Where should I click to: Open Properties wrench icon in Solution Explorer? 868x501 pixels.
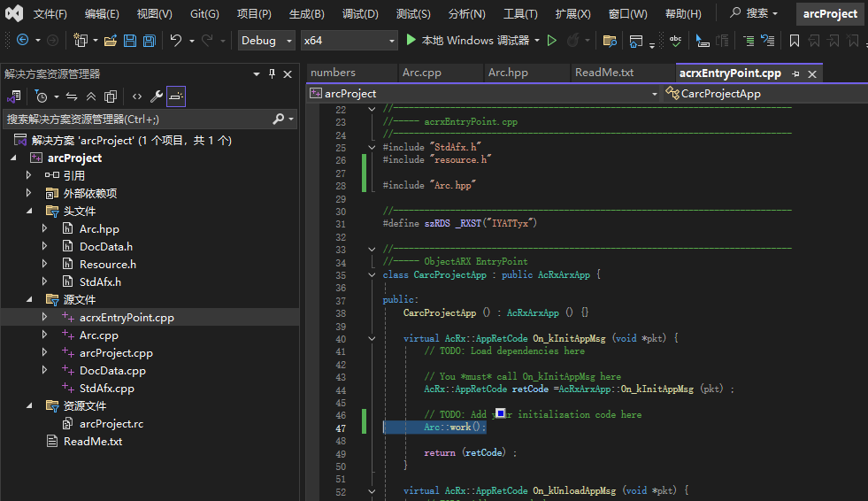click(x=156, y=96)
